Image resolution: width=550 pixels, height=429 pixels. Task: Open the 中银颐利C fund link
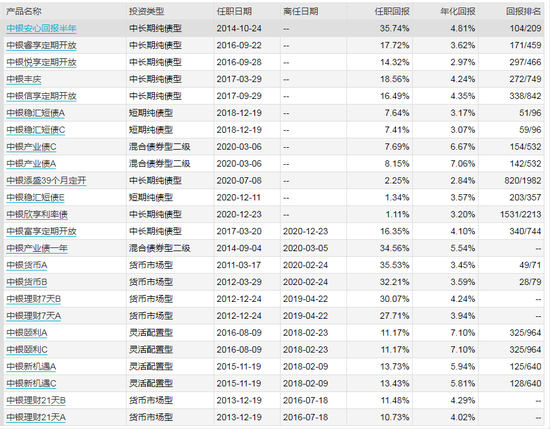27,350
